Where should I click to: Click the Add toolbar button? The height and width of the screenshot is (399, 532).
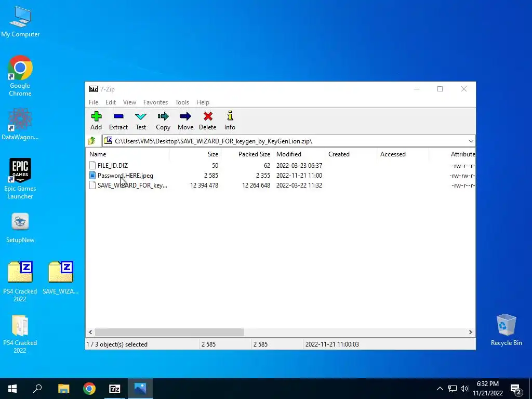[96, 121]
